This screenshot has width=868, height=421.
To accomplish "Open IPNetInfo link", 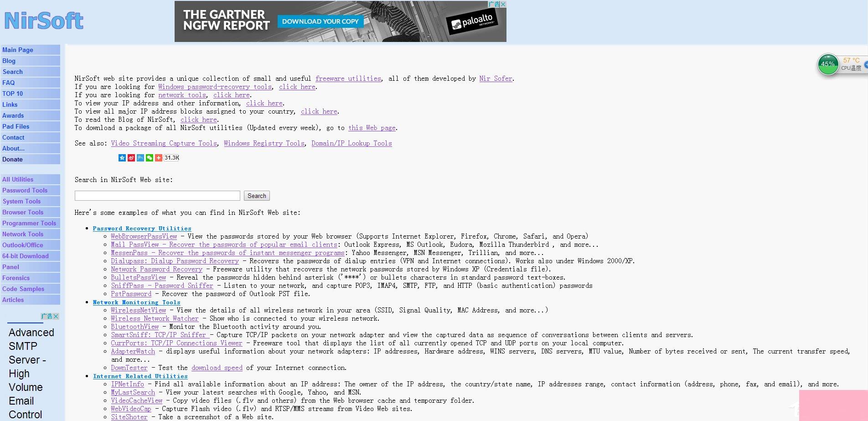I will coord(127,384).
